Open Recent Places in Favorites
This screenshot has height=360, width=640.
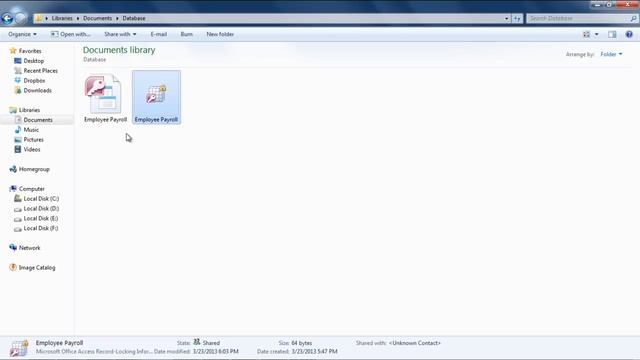coord(40,71)
